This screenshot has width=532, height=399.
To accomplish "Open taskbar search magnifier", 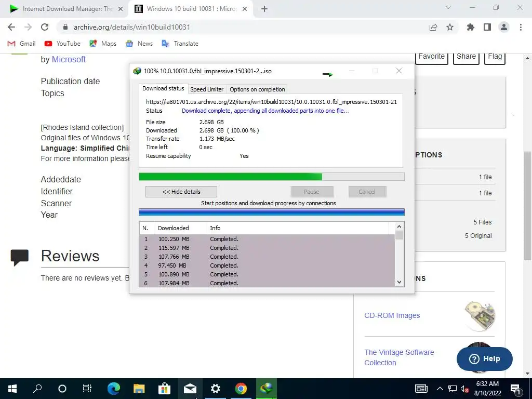I will (x=37, y=389).
